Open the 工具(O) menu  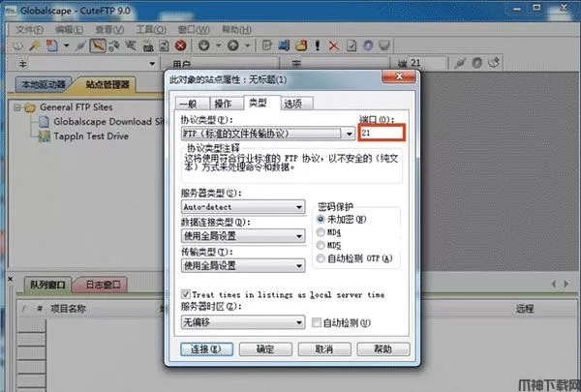coord(151,30)
